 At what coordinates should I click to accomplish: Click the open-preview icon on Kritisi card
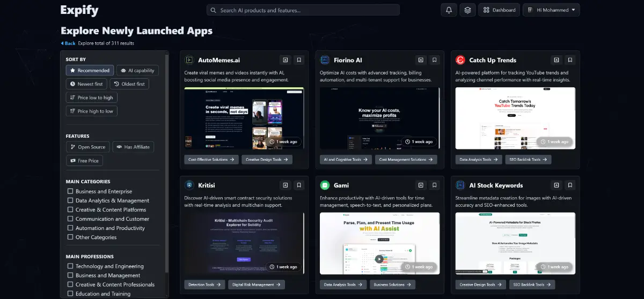(x=286, y=185)
